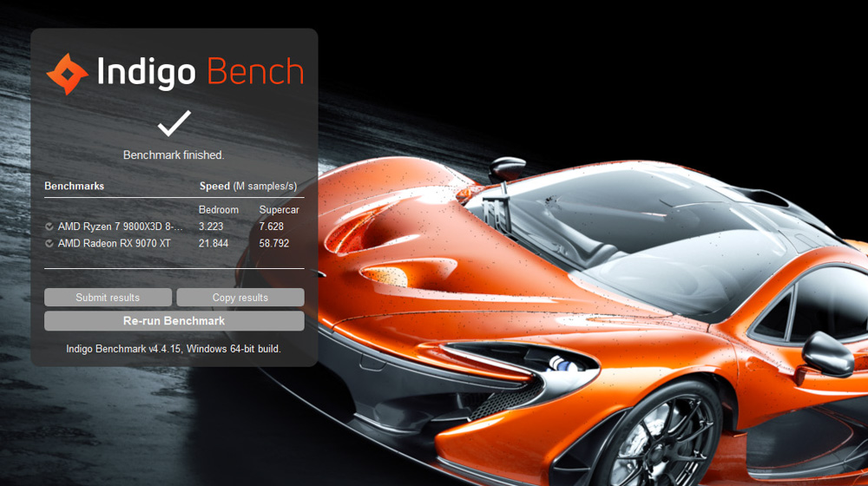Click the Benchmark finished status text

point(174,155)
